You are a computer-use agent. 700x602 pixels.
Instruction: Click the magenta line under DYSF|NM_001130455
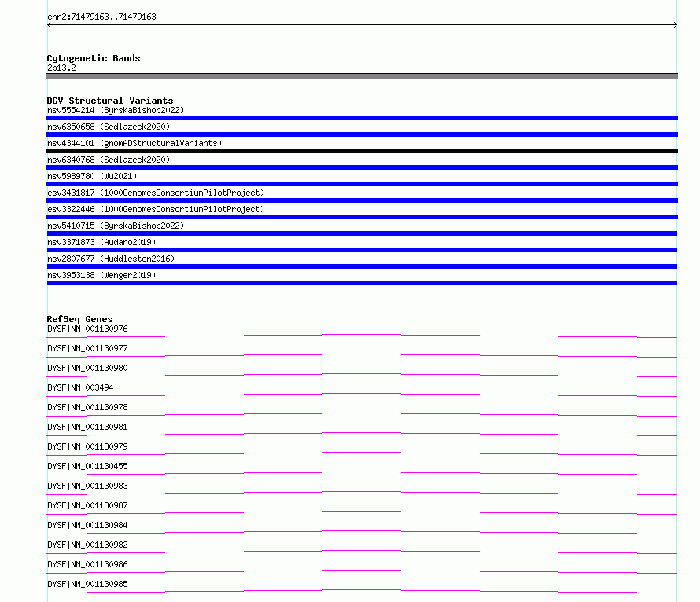(x=362, y=473)
